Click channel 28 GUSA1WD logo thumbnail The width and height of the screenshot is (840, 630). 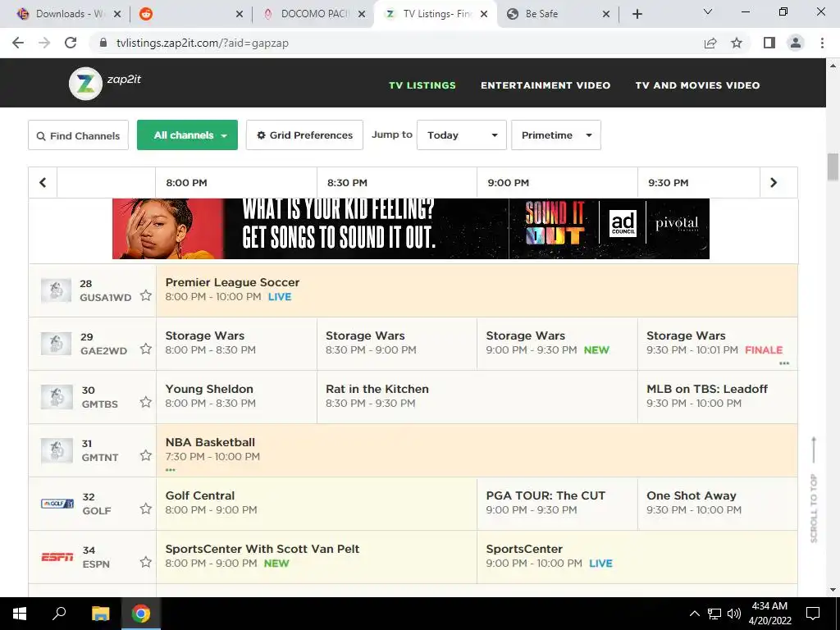[57, 290]
